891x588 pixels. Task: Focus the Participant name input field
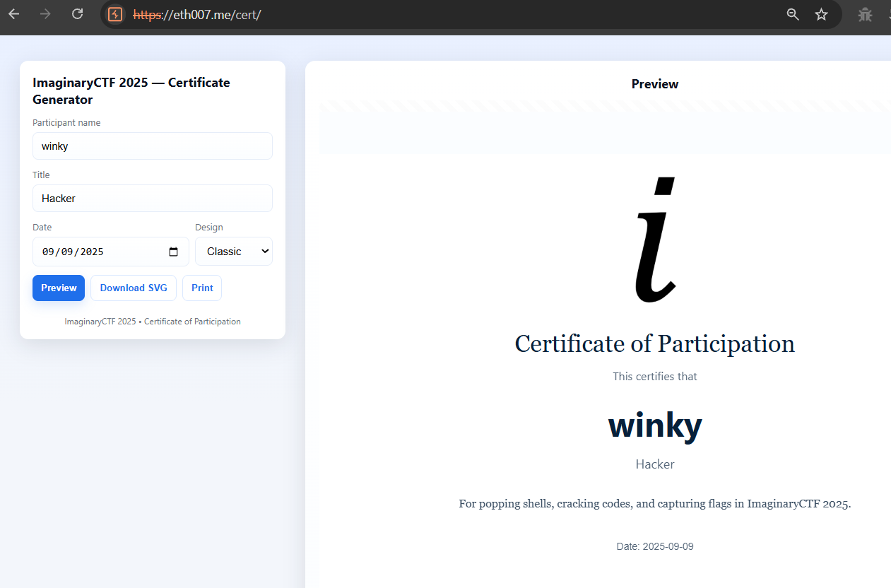pyautogui.click(x=152, y=146)
